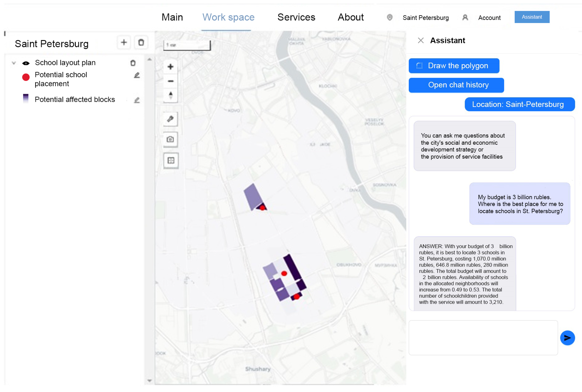Edit Potential school placement style
582x392 pixels.
click(x=137, y=75)
